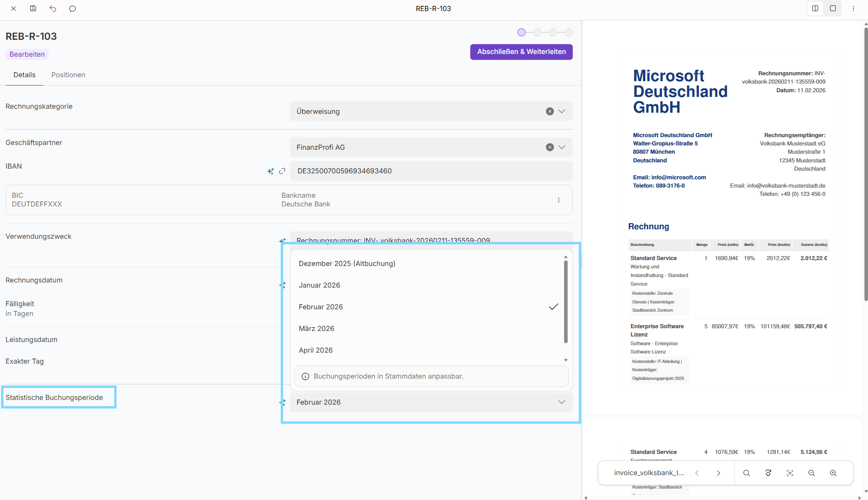
Task: Clear the FinanzProfi AG selection
Action: (549, 147)
